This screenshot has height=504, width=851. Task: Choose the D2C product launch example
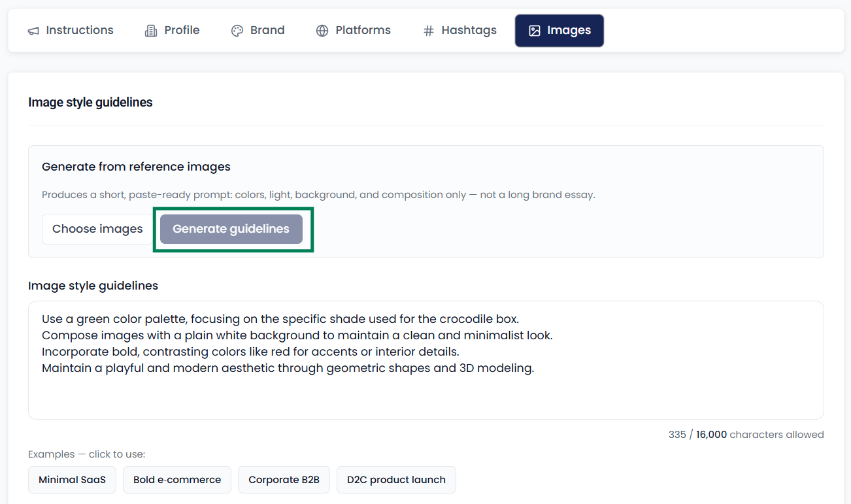pyautogui.click(x=396, y=480)
